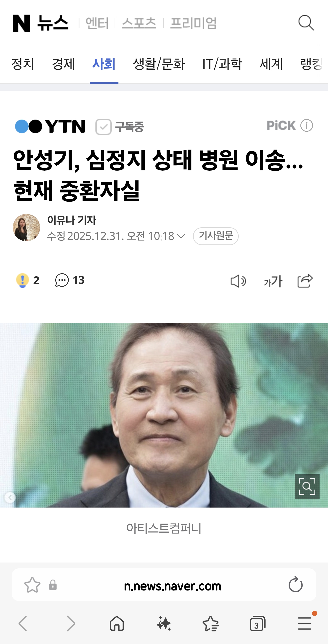328x644 pixels.
Task: Tap the Naver N logo
Action: coord(21,23)
